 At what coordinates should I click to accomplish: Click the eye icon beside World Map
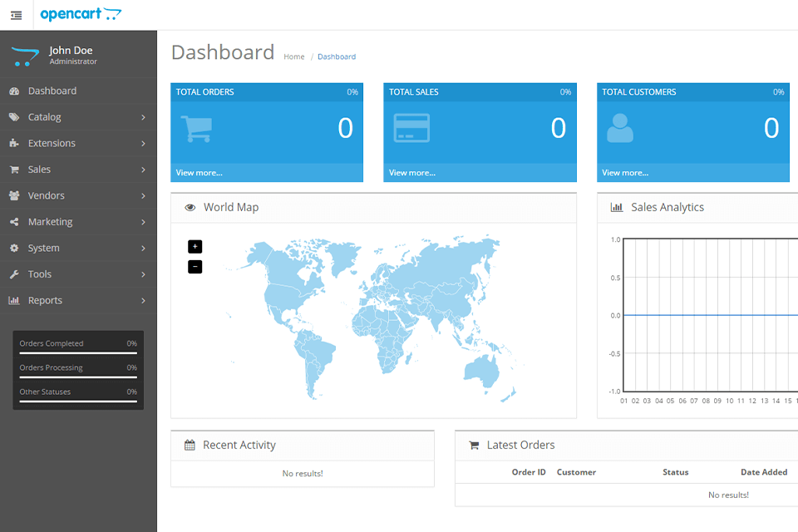pos(190,208)
